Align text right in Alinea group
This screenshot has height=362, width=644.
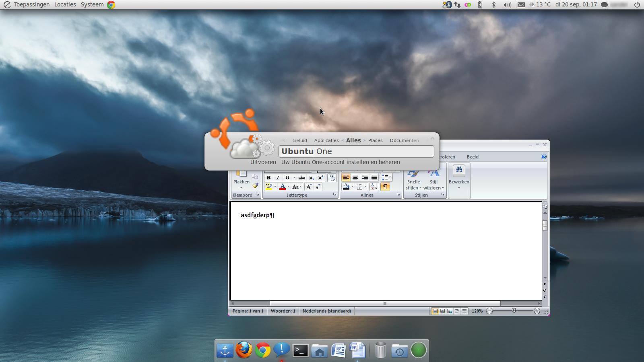(x=365, y=177)
